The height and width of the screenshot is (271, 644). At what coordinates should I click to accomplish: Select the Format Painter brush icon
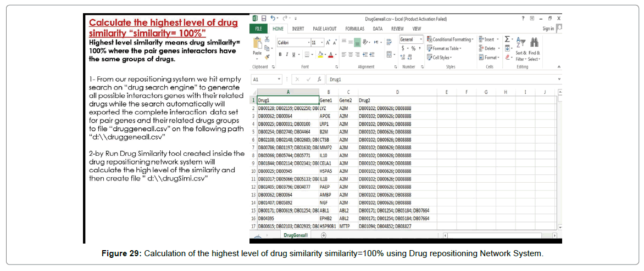click(268, 57)
